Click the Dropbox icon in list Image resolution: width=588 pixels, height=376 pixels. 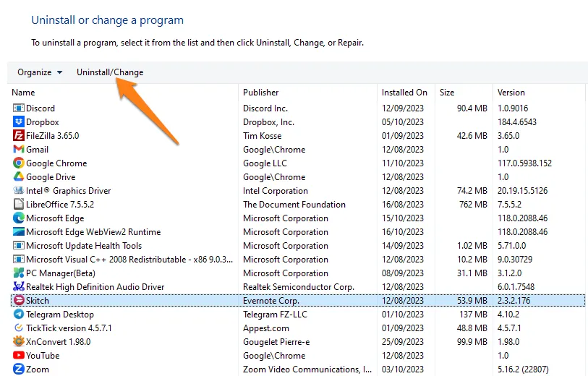pyautogui.click(x=18, y=121)
